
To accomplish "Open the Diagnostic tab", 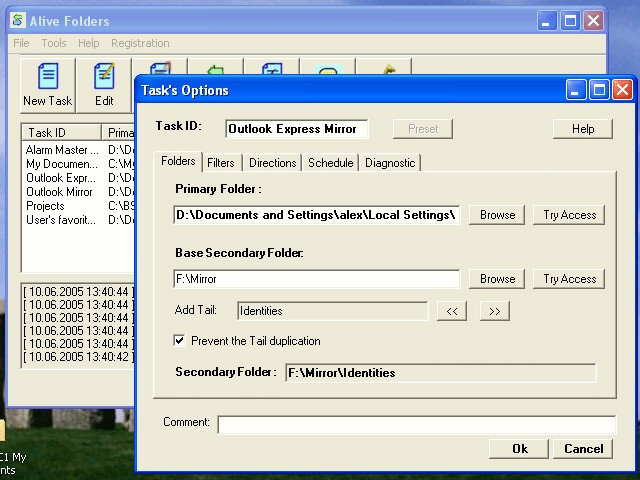I will (390, 163).
